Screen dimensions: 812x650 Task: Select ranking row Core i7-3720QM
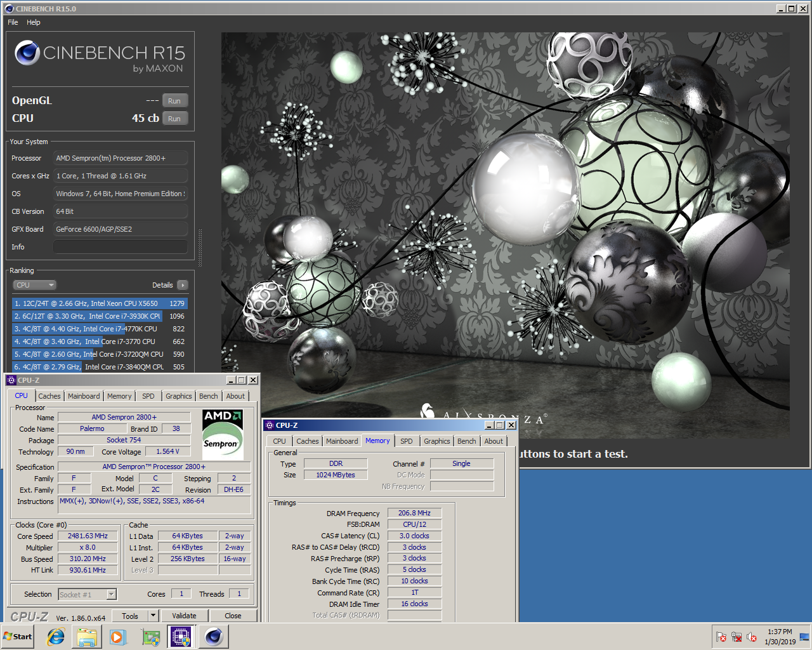(x=100, y=354)
